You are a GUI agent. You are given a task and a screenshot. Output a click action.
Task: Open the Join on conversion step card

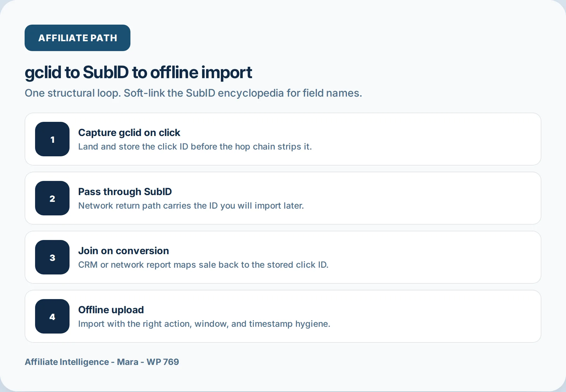[x=283, y=257]
